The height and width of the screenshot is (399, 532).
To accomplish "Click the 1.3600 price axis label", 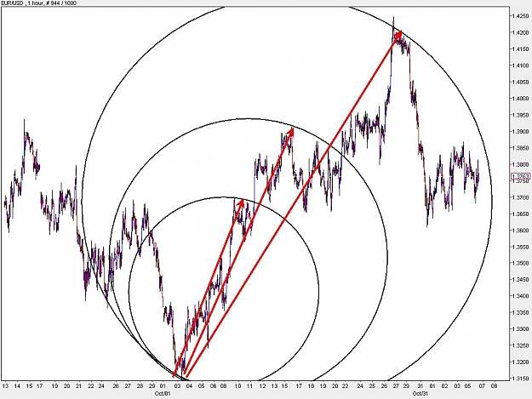I will click(x=520, y=231).
